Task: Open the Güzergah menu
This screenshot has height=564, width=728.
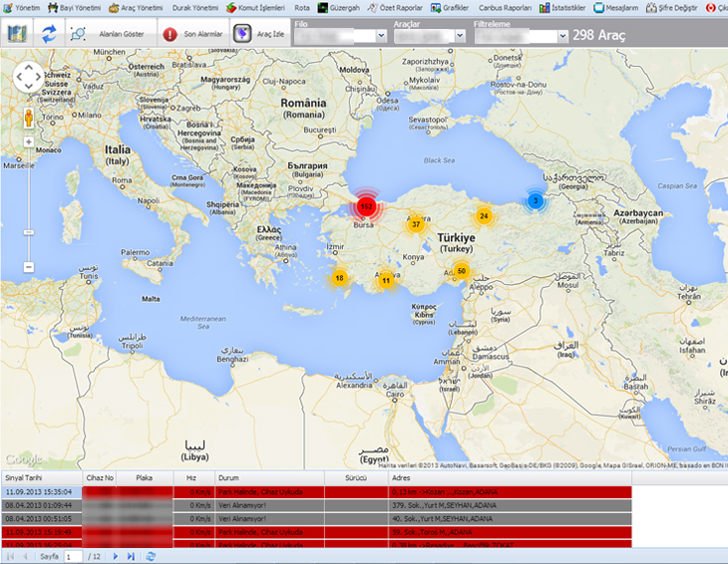Action: point(338,7)
